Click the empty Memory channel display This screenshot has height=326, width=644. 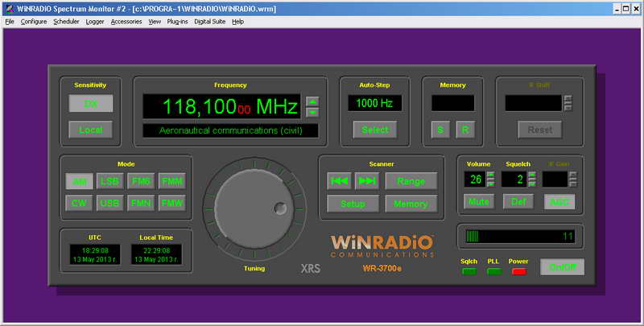[x=453, y=103]
